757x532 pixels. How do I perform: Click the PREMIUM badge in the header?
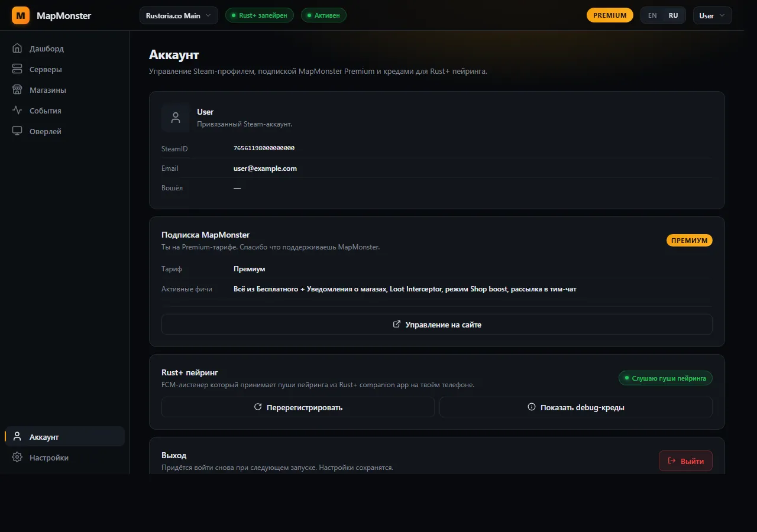point(610,15)
